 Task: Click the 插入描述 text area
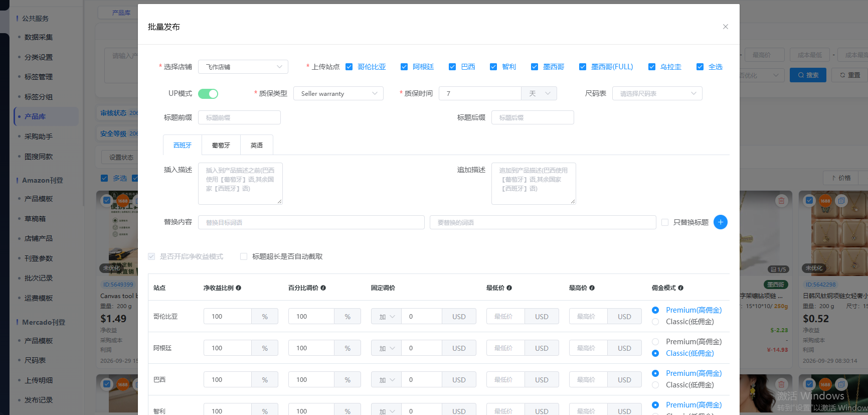click(x=240, y=184)
